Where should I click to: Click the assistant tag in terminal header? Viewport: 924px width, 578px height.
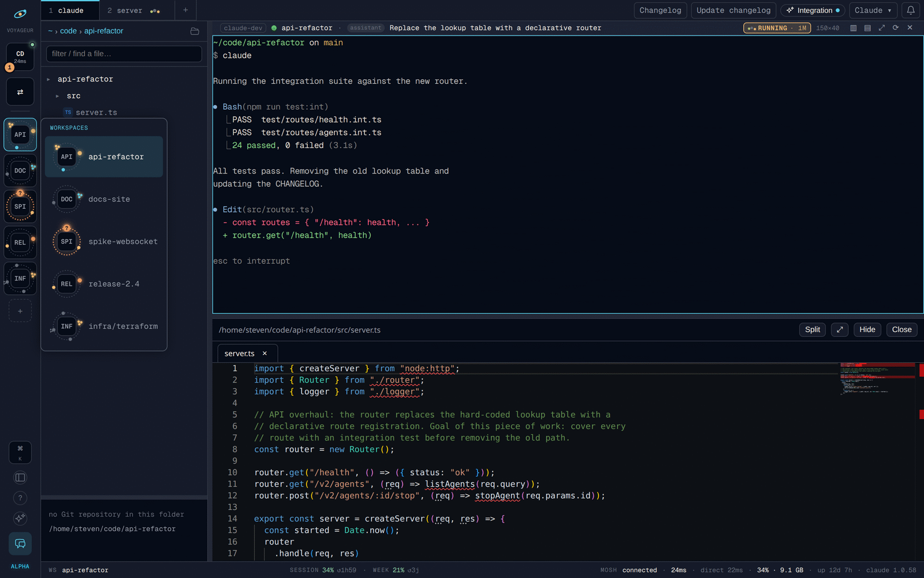pos(366,28)
